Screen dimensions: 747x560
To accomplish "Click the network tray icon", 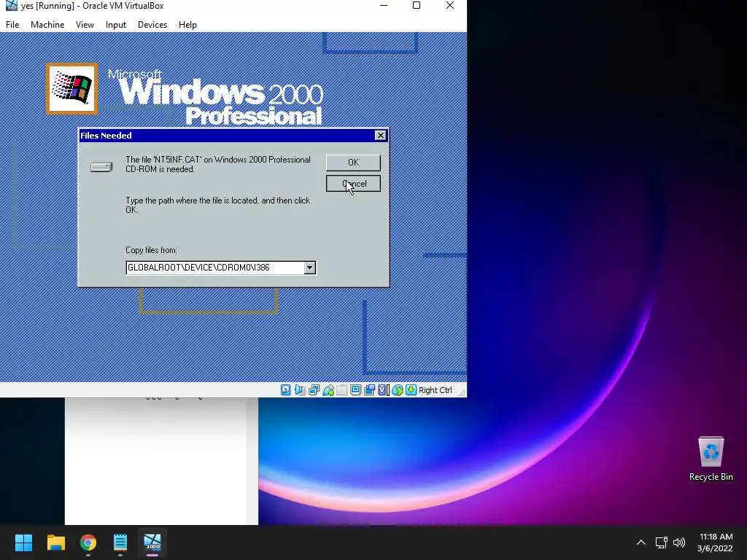I will (x=661, y=542).
